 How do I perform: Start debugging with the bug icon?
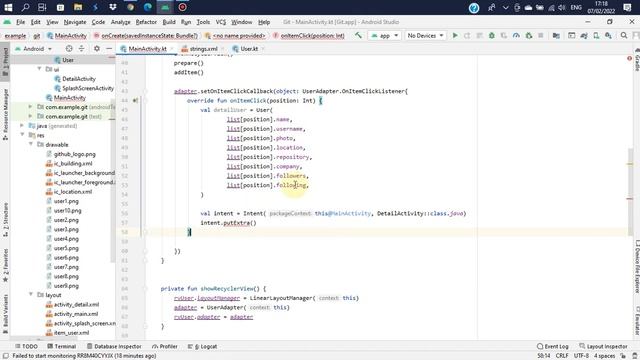click(x=492, y=36)
